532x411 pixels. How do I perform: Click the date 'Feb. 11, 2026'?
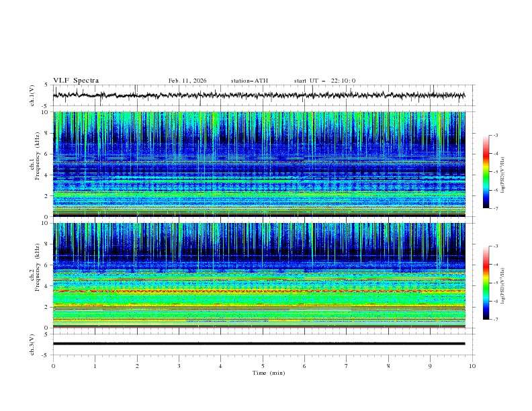click(187, 81)
